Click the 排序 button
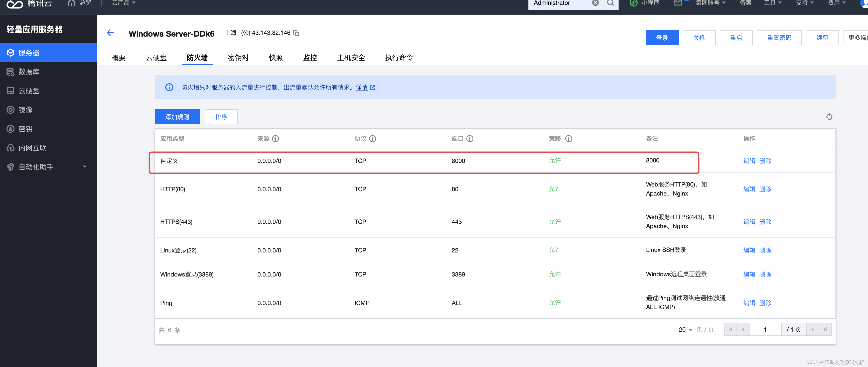The height and width of the screenshot is (367, 868). (221, 117)
